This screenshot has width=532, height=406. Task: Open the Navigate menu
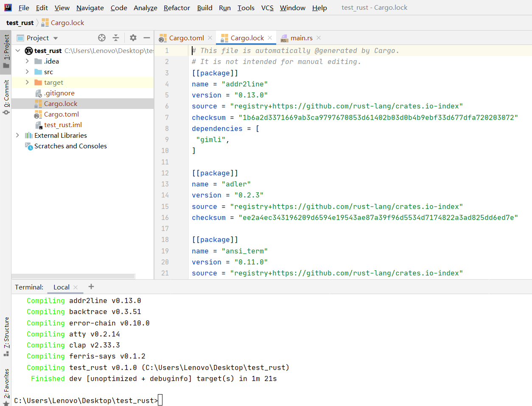[x=90, y=8]
